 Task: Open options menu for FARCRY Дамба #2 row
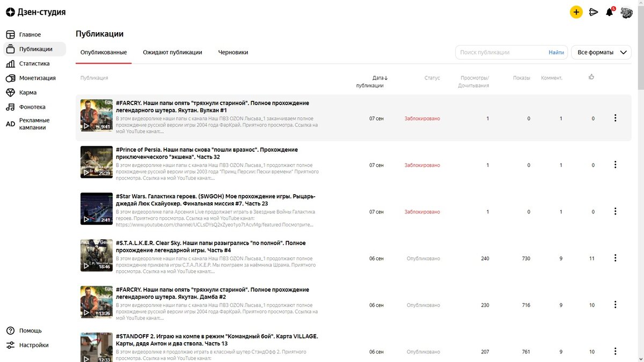point(615,305)
